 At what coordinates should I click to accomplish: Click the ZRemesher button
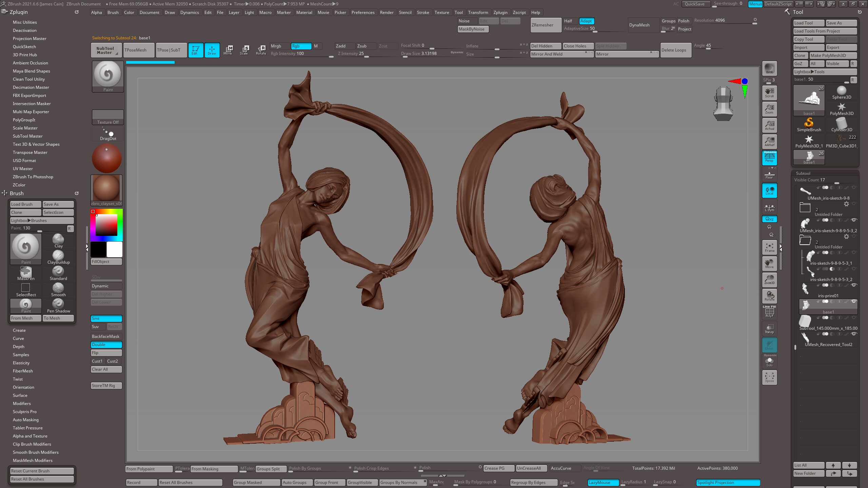pos(546,25)
